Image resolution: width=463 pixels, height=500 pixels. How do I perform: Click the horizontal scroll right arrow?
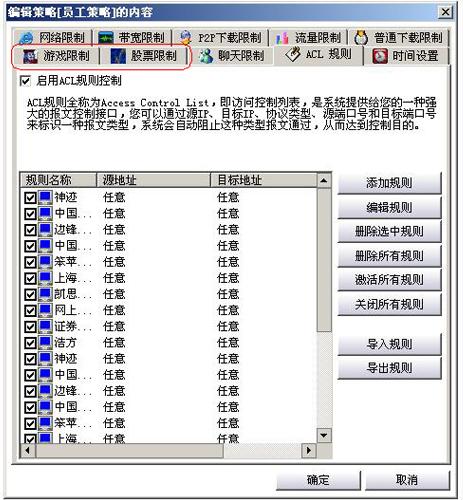tap(309, 451)
